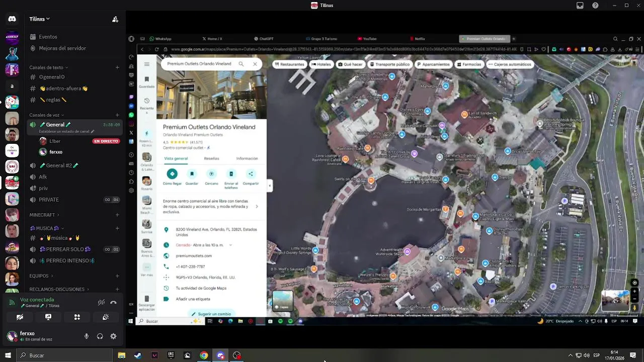
Task: Switch to Información tab in Maps panel
Action: (247, 158)
